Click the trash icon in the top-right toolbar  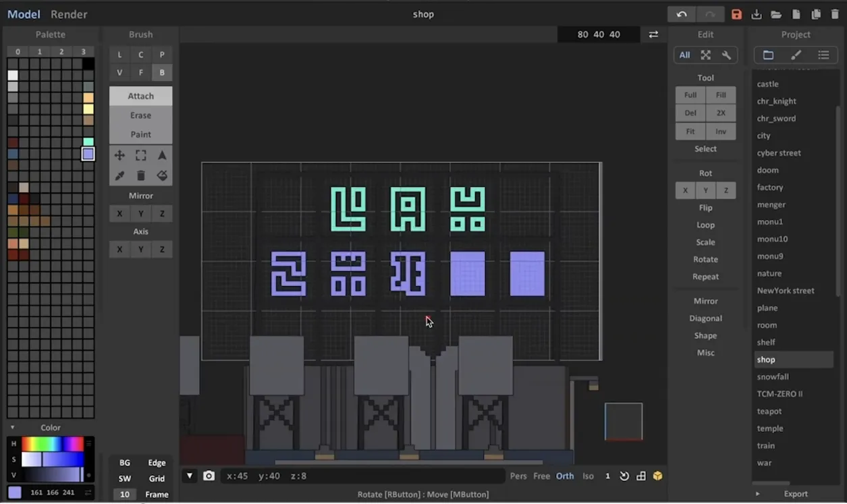[x=836, y=14]
